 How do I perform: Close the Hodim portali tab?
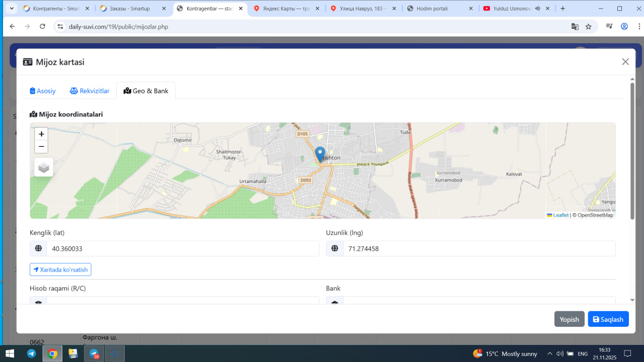[471, 9]
